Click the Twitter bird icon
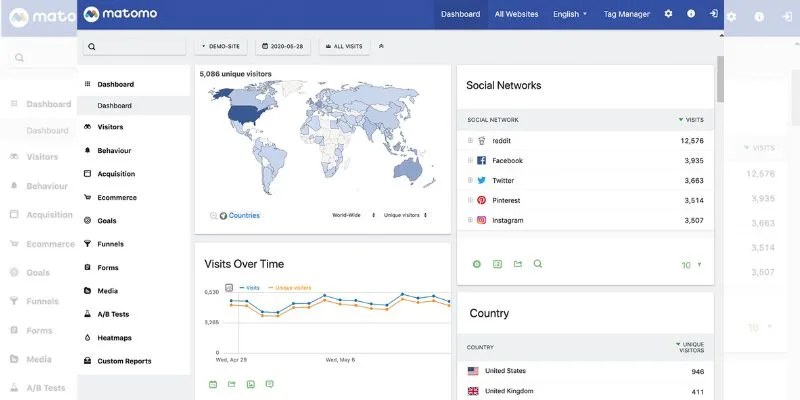 click(x=481, y=181)
